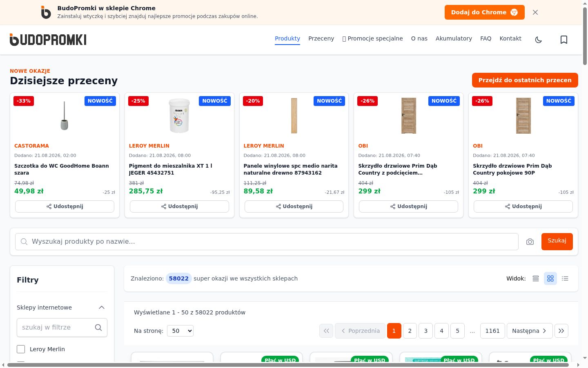Open the BUDOPROMKI home logo
Image resolution: width=588 pixels, height=368 pixels.
pyautogui.click(x=48, y=40)
